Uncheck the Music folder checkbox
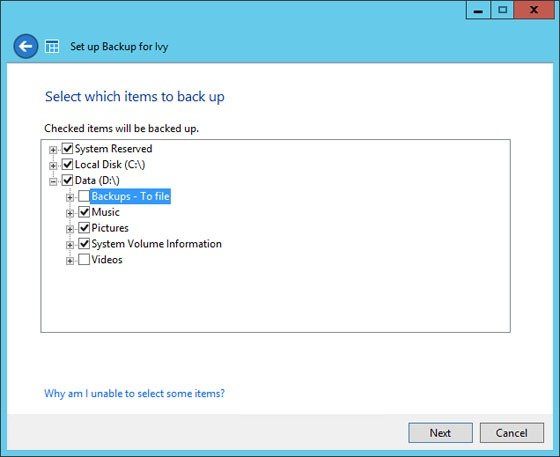Image resolution: width=560 pixels, height=457 pixels. pos(84,212)
